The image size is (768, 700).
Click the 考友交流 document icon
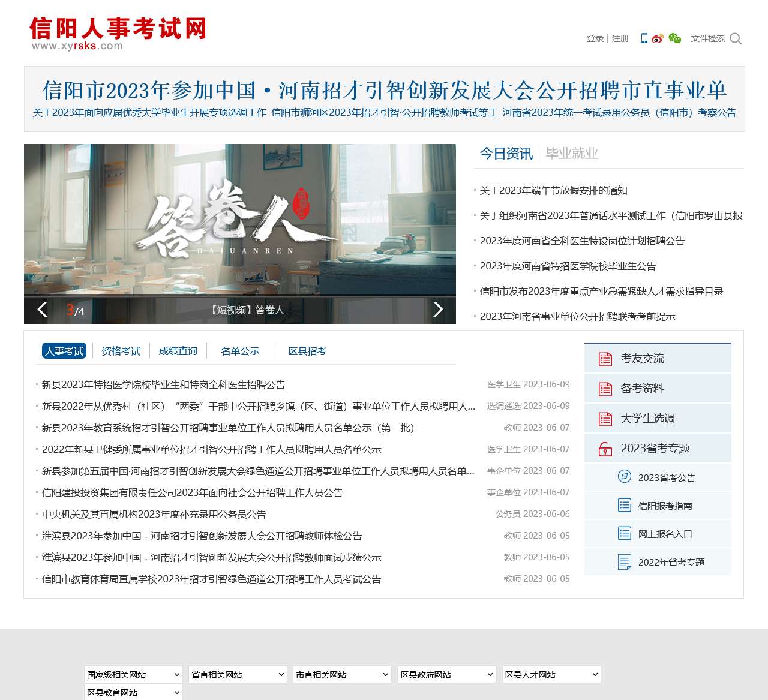pyautogui.click(x=605, y=359)
